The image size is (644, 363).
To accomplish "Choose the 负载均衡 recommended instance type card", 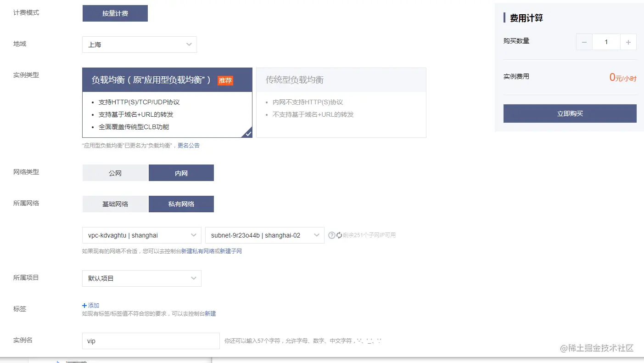I will pyautogui.click(x=167, y=102).
